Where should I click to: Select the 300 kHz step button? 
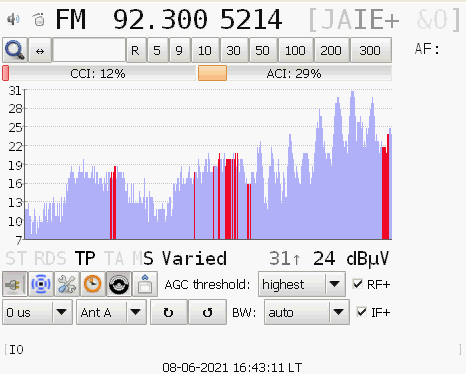[370, 50]
